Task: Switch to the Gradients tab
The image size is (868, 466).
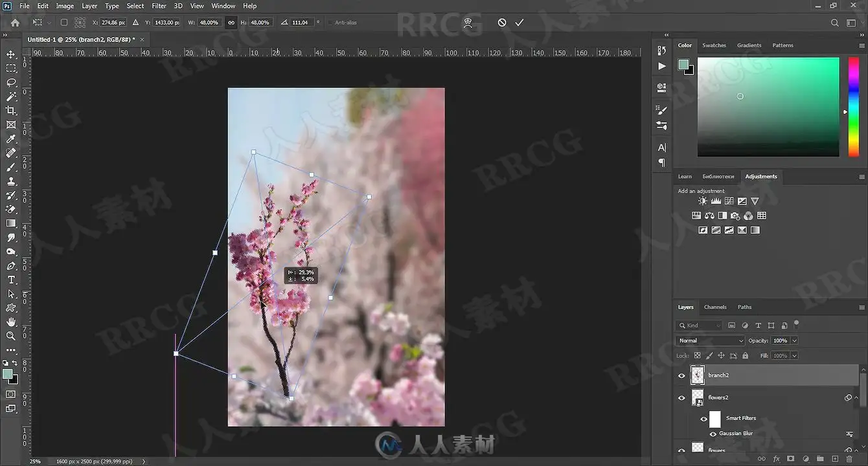Action: click(x=749, y=45)
